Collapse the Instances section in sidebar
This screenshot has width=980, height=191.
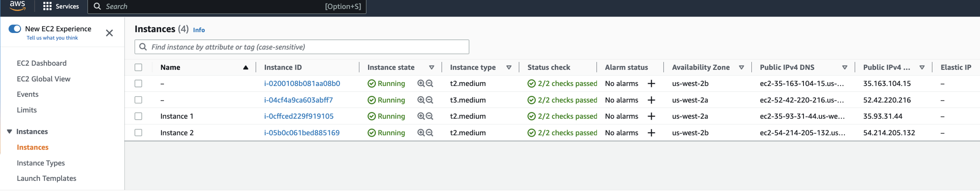point(10,131)
